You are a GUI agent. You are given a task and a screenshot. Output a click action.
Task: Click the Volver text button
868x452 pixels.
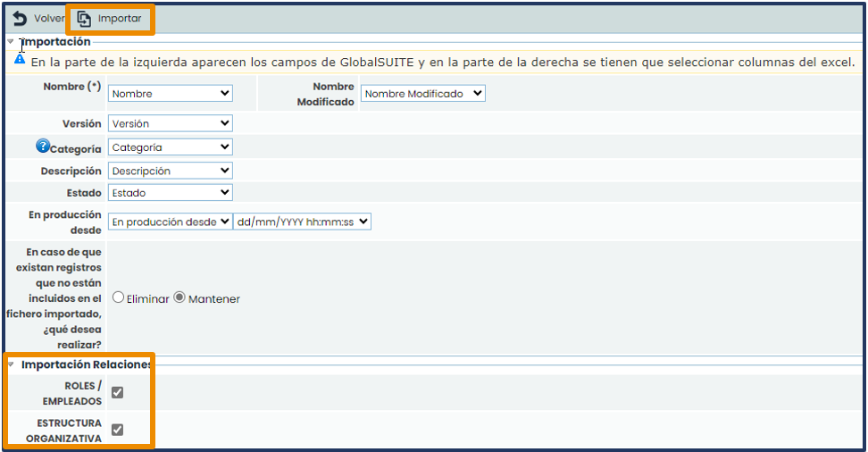pyautogui.click(x=49, y=19)
